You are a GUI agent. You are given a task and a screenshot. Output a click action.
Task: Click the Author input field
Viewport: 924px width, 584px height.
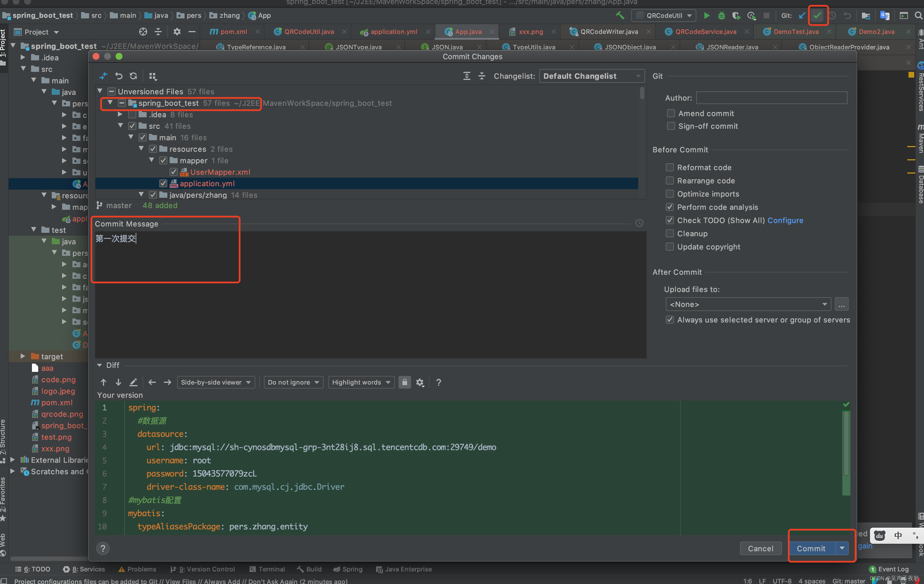click(771, 97)
